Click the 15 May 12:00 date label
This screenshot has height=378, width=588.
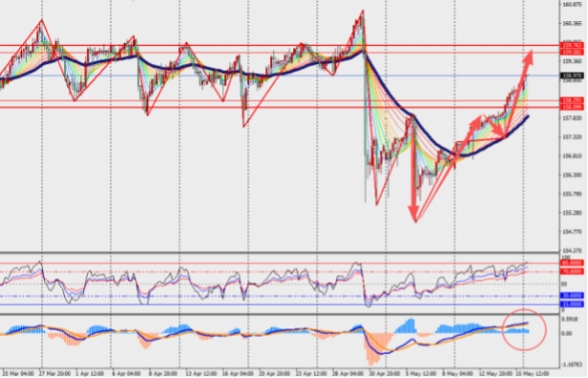pyautogui.click(x=532, y=374)
